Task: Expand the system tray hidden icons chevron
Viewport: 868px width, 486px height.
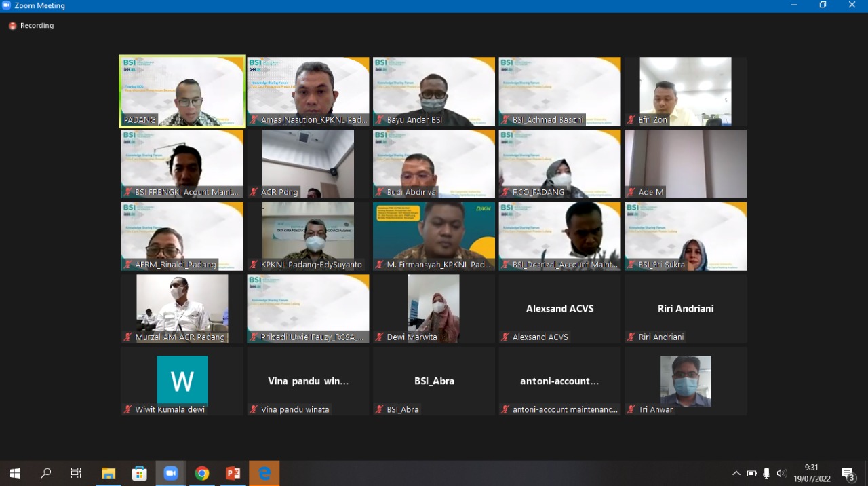Action: [x=736, y=473]
